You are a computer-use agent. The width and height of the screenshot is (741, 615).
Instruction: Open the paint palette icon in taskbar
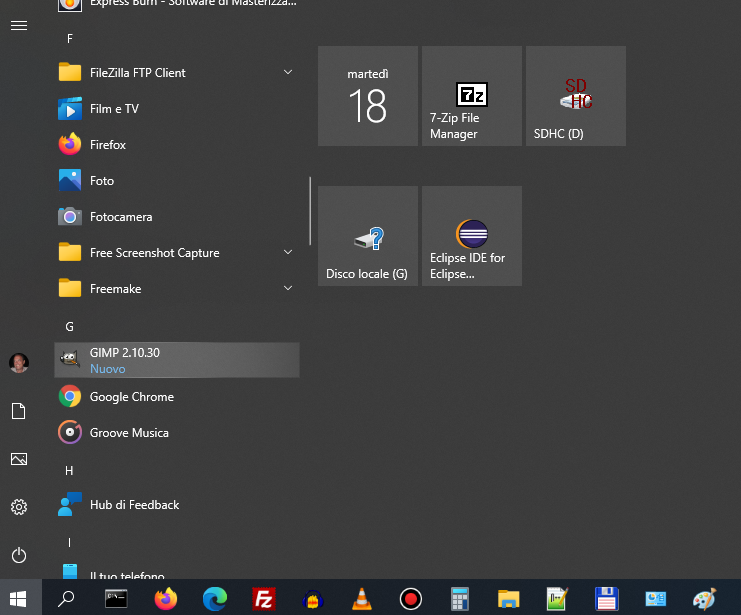coord(704,599)
